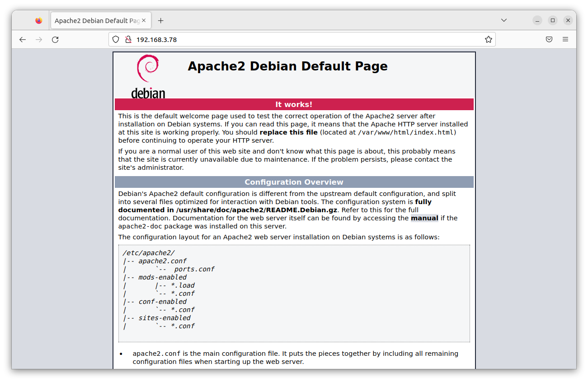The image size is (588, 382).
Task: Reload the current page
Action: pyautogui.click(x=55, y=39)
